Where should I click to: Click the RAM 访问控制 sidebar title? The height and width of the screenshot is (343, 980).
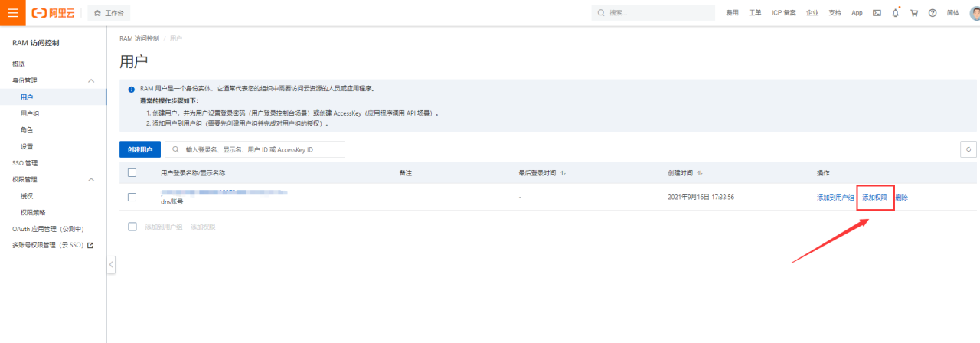[35, 43]
